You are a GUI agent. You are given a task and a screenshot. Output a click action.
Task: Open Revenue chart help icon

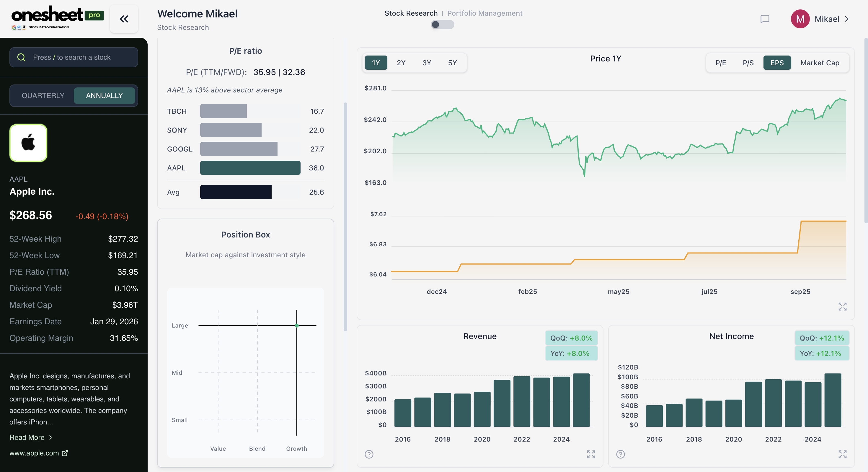369,454
